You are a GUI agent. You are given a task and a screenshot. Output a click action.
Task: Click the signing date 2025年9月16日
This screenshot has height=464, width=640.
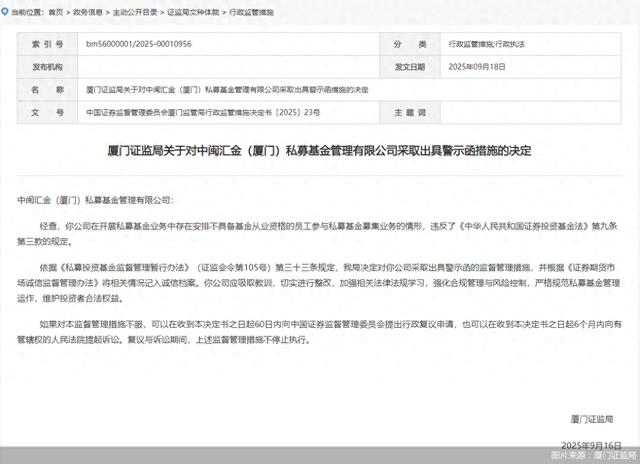pos(591,445)
